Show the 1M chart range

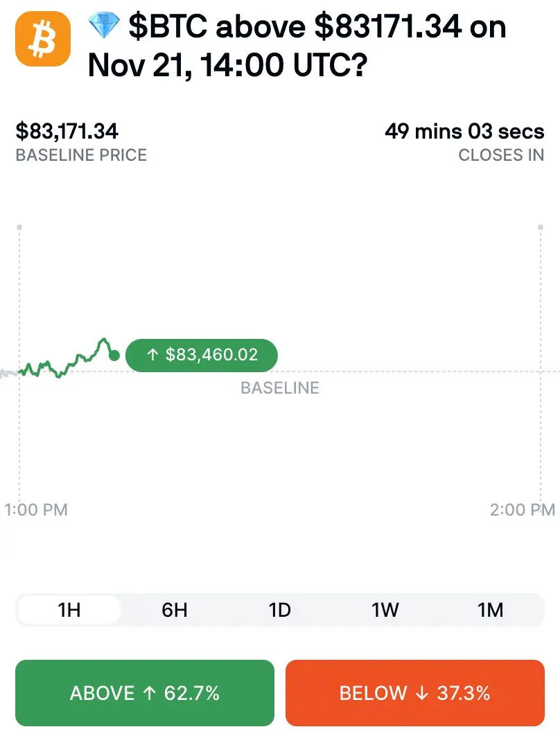(491, 610)
